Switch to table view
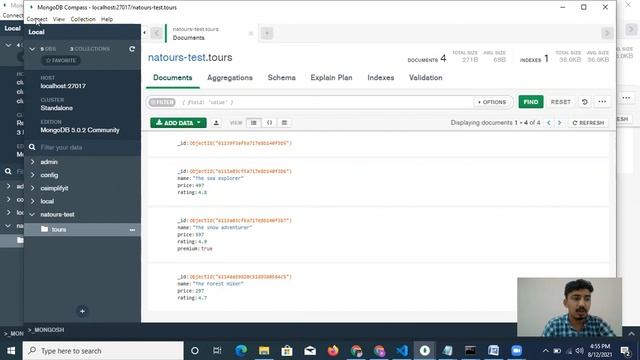 pos(284,123)
